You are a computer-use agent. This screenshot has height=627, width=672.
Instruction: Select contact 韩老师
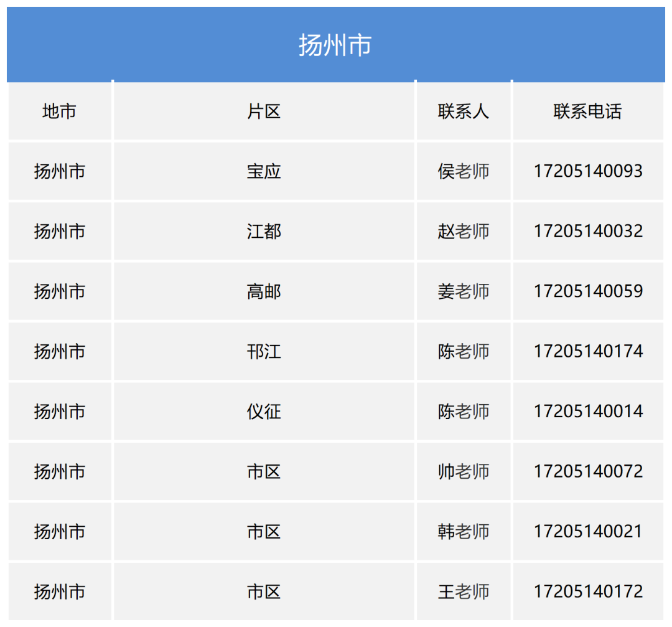(464, 532)
